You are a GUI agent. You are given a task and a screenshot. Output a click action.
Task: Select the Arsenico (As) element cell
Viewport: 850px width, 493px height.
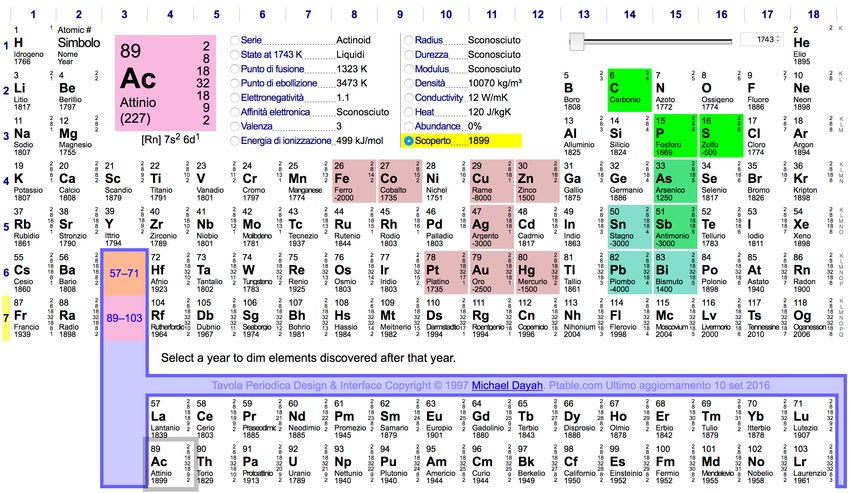pos(675,181)
